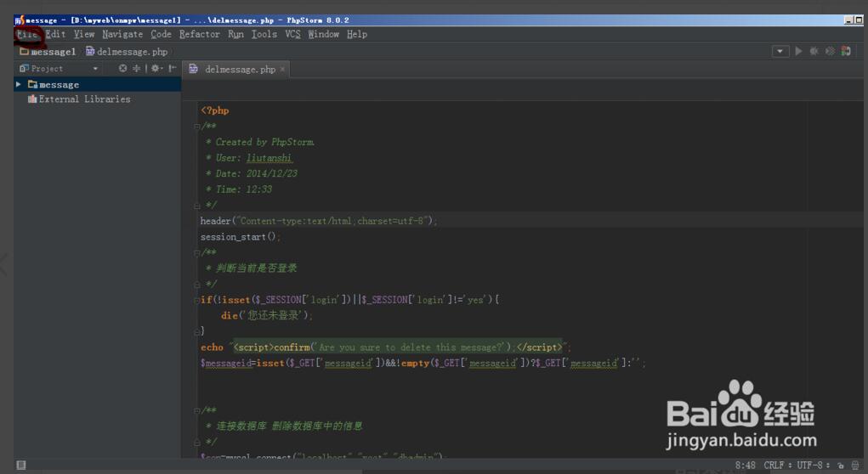This screenshot has height=474, width=868.
Task: Maximize the PhpStorm window
Action: [859, 20]
